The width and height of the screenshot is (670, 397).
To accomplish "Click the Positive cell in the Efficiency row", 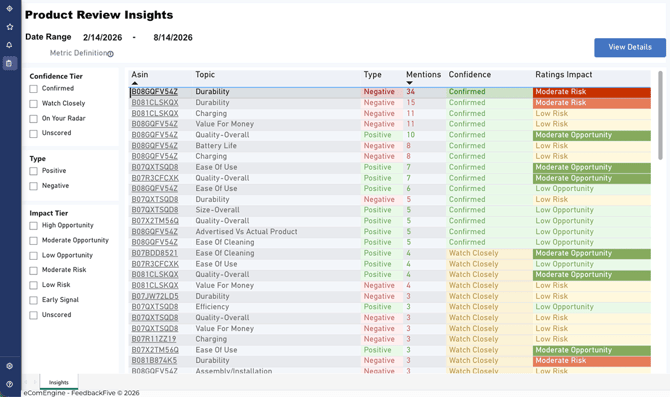I will click(x=382, y=307).
